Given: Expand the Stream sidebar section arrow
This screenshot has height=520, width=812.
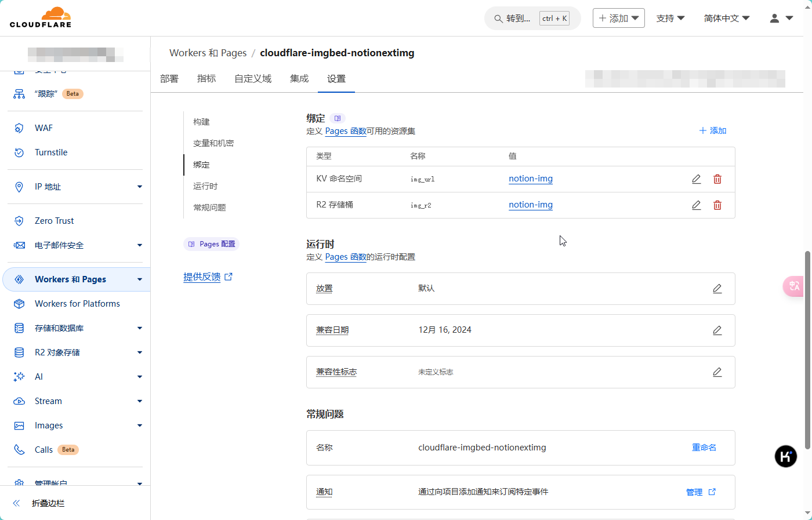Looking at the screenshot, I should (140, 401).
